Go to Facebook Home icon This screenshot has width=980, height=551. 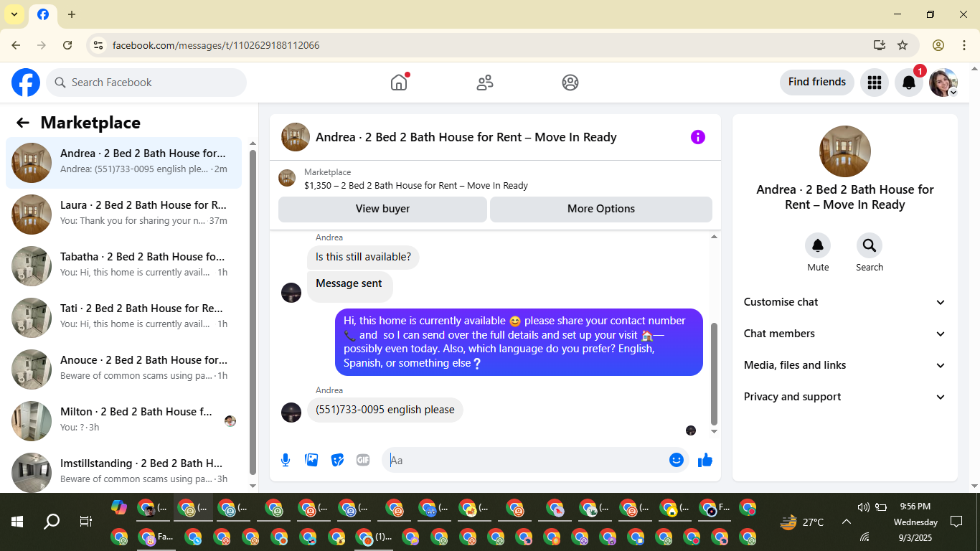point(399,83)
